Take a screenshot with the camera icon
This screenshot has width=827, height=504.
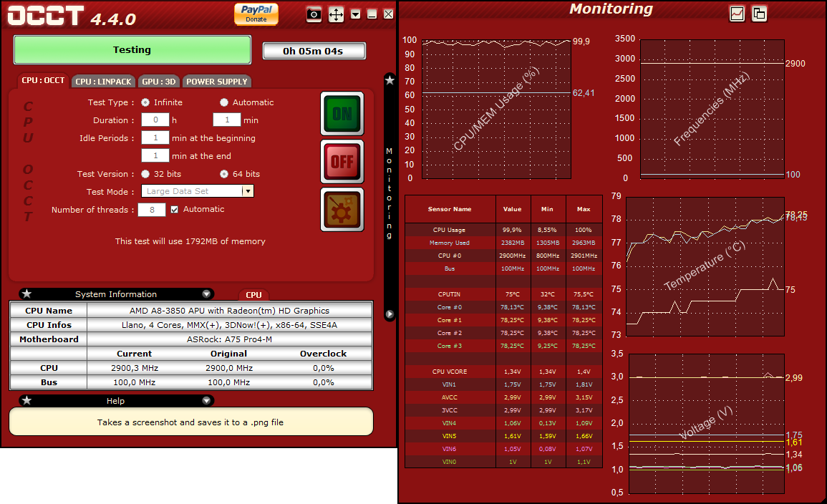[x=314, y=14]
